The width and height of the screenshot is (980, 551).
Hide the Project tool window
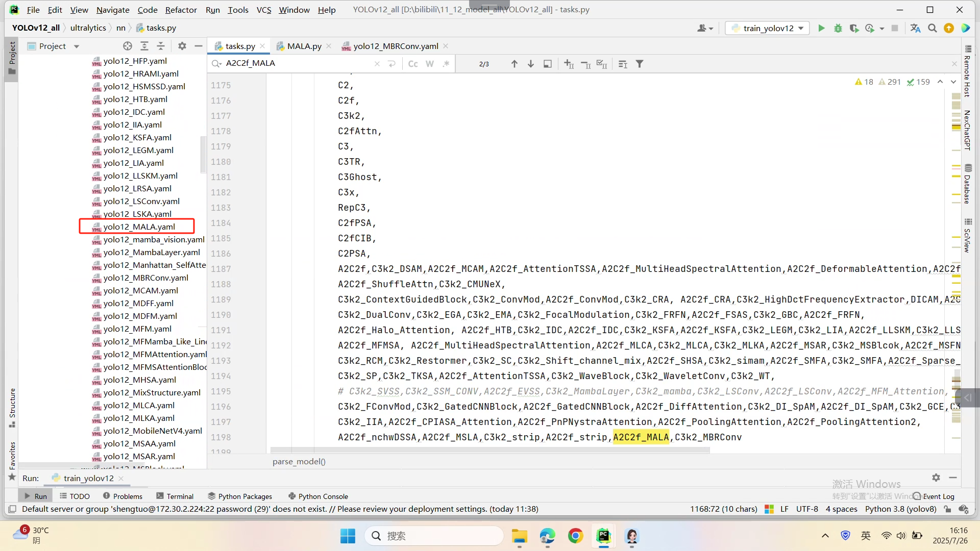coord(199,46)
